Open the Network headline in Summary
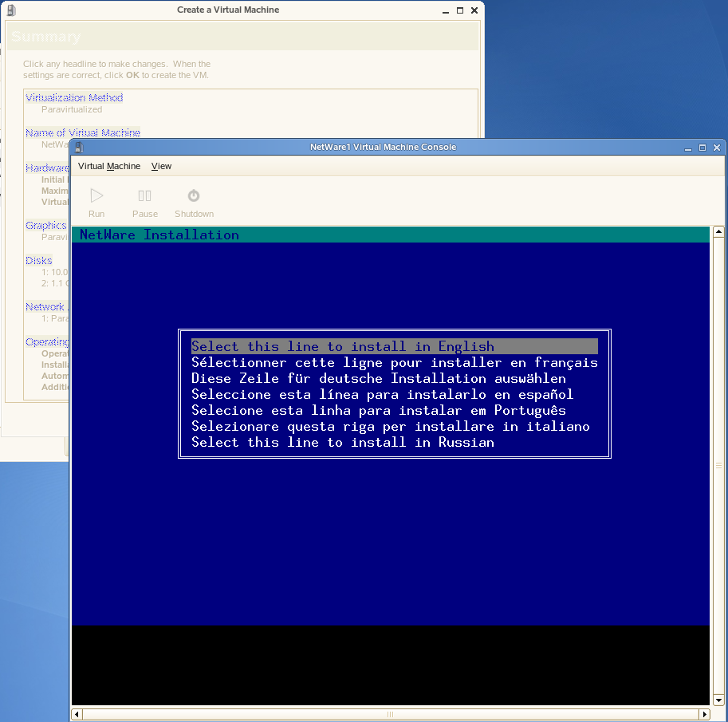This screenshot has height=722, width=728. pos(45,306)
